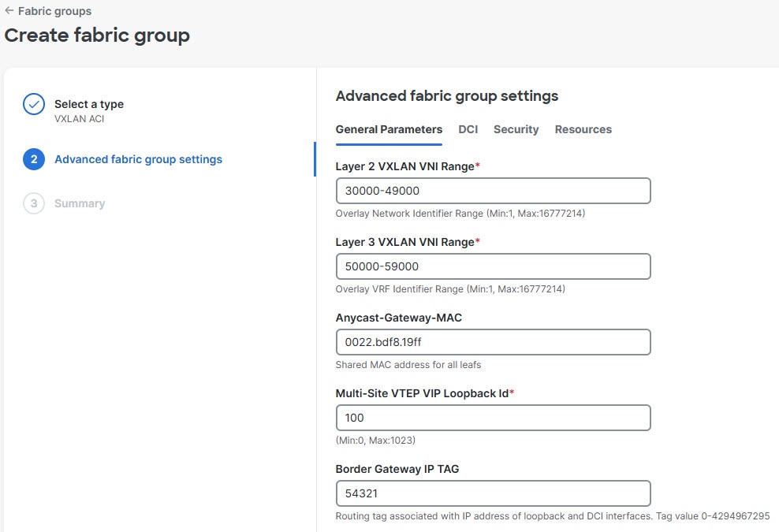Click the Multi-Site VTEP VIP Loopback Id input
This screenshot has width=779, height=532.
pos(493,418)
